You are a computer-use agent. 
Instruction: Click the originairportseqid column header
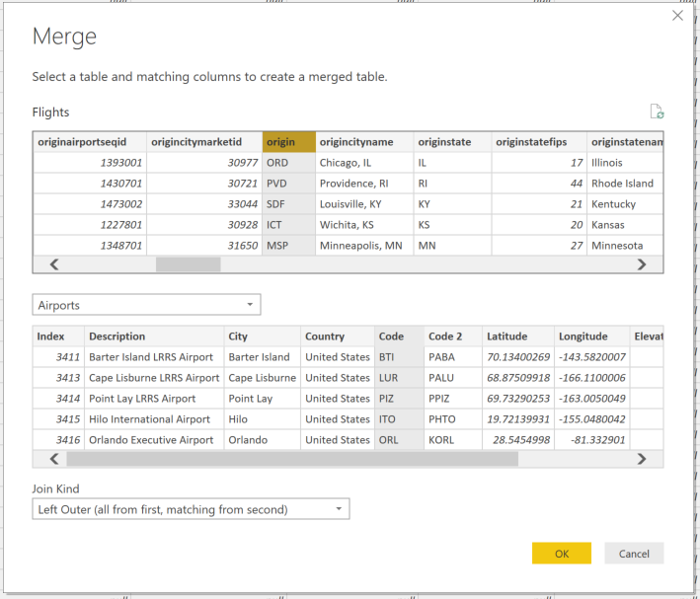90,142
